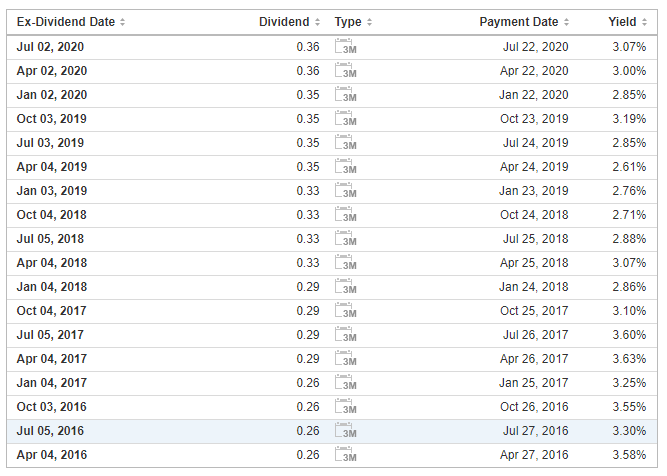Select ex-dividend date Jul 02, 2020
Screen dimensions: 667x476
[50, 47]
